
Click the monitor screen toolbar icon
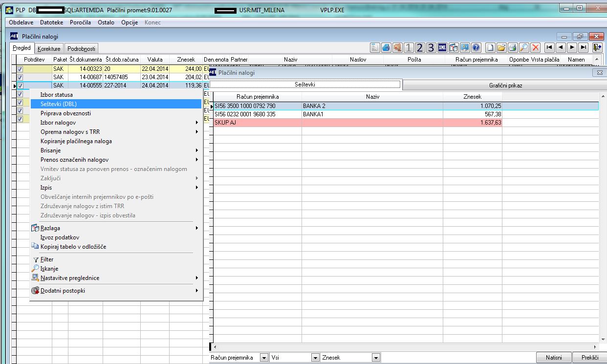(x=464, y=47)
